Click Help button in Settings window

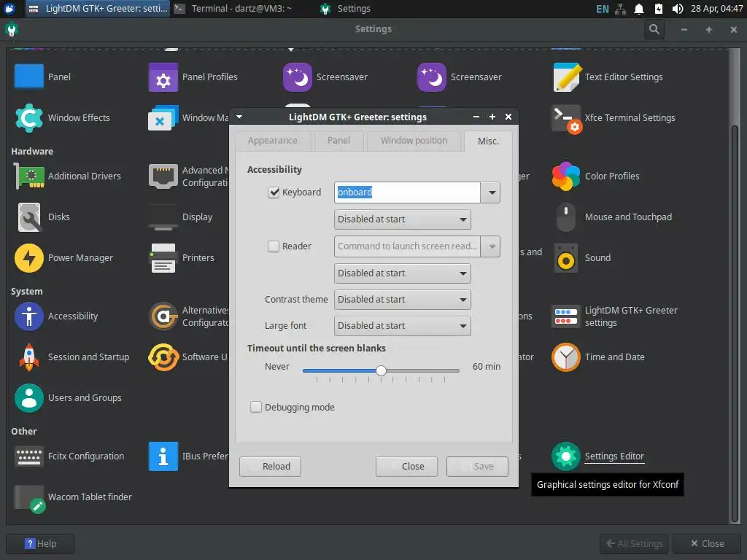tap(40, 544)
